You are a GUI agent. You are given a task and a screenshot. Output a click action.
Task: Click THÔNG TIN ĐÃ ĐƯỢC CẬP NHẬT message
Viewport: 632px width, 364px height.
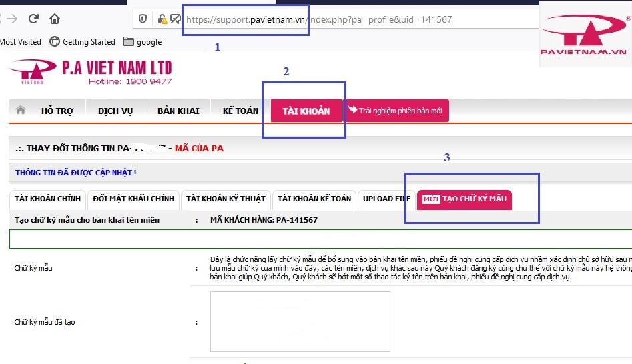pos(76,173)
